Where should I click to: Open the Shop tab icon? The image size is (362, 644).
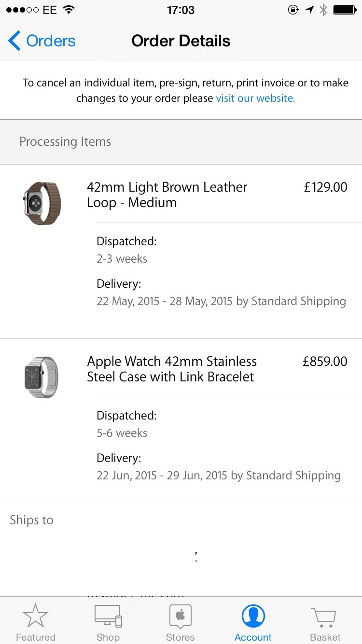click(x=108, y=616)
